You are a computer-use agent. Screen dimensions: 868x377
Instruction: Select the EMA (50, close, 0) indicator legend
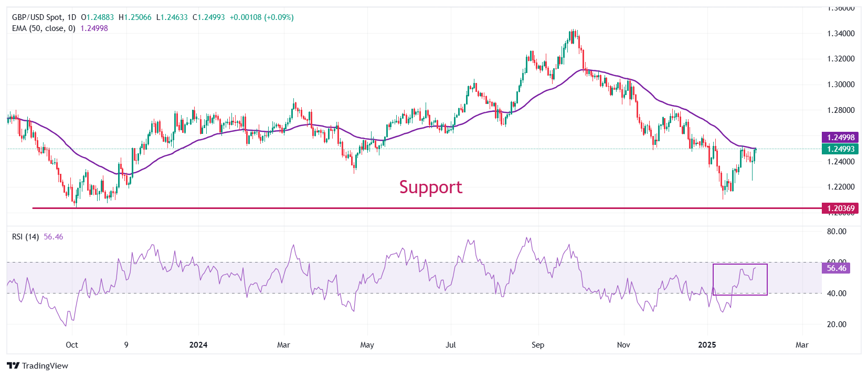44,28
